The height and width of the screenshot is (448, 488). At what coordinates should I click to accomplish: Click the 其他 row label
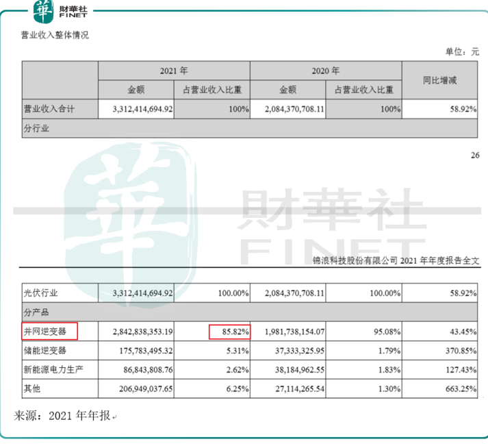(x=33, y=390)
